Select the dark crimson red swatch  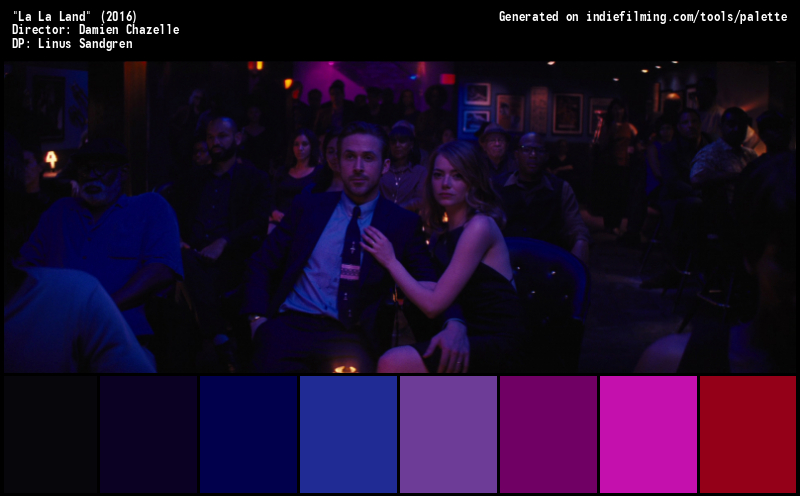[748, 434]
